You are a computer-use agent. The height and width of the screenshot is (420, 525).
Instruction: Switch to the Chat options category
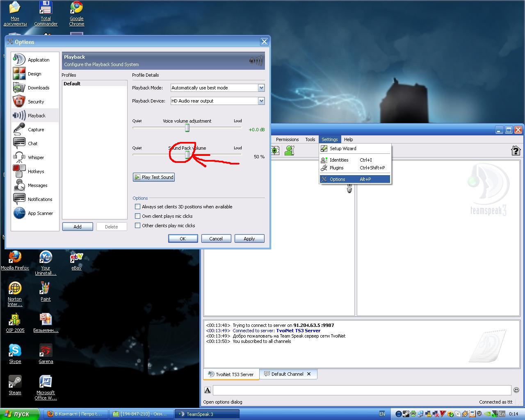point(35,144)
